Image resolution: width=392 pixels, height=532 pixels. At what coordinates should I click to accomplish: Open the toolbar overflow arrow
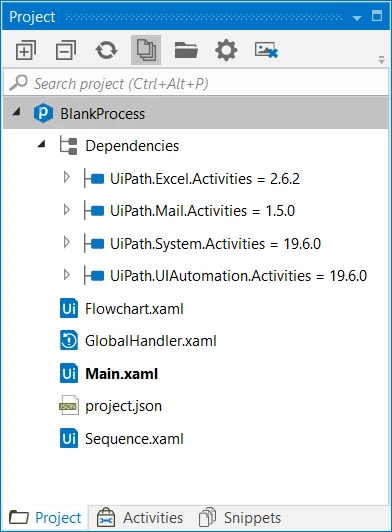tap(381, 60)
